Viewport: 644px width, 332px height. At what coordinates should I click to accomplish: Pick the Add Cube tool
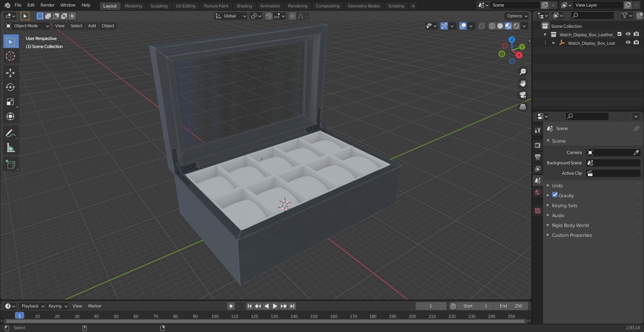coord(10,164)
